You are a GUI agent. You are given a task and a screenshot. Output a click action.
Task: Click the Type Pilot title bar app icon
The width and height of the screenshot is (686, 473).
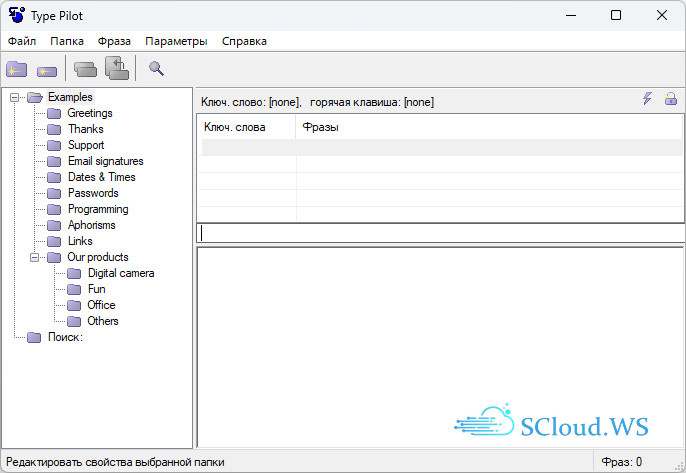pos(16,15)
